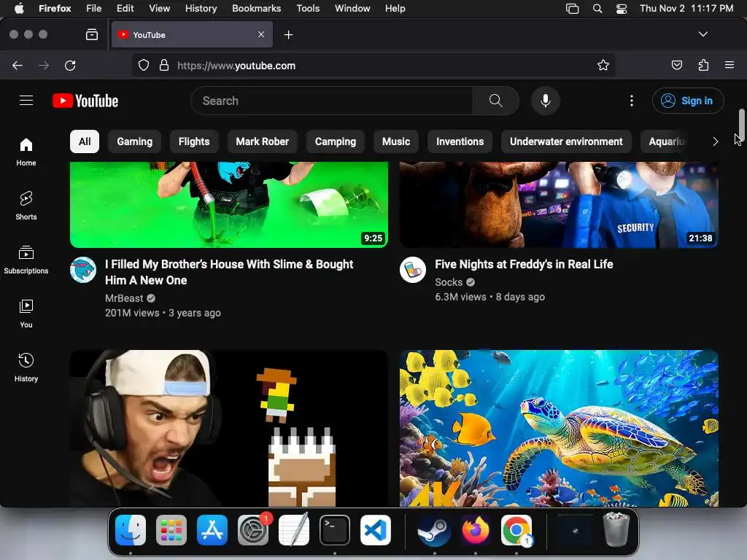Open the View menu
The height and width of the screenshot is (560, 747).
pos(159,9)
